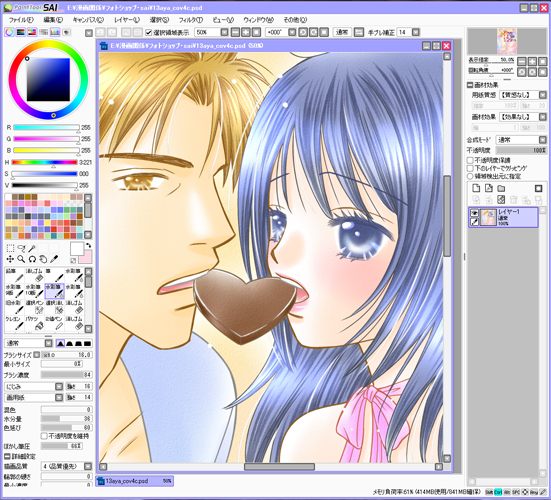Screen dimensions: 551x500
Task: Select the sharpest triangular brush tip shape
Action: click(x=60, y=343)
